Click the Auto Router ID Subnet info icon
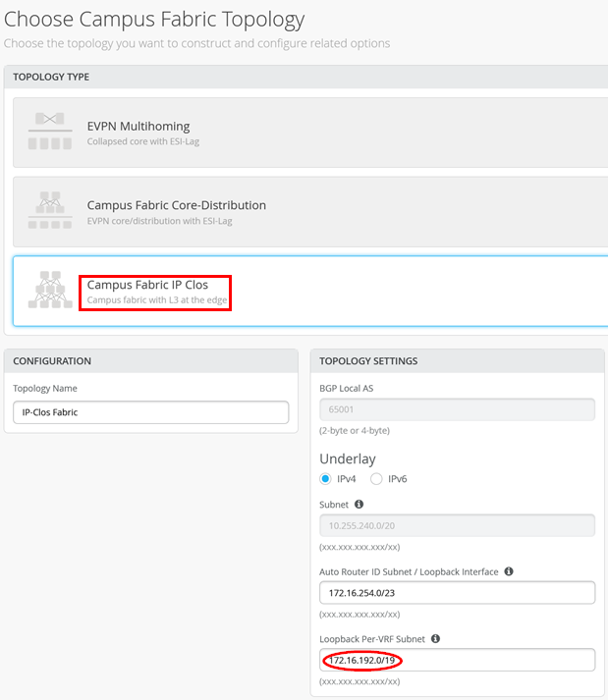Image resolution: width=608 pixels, height=700 pixels. (x=509, y=571)
